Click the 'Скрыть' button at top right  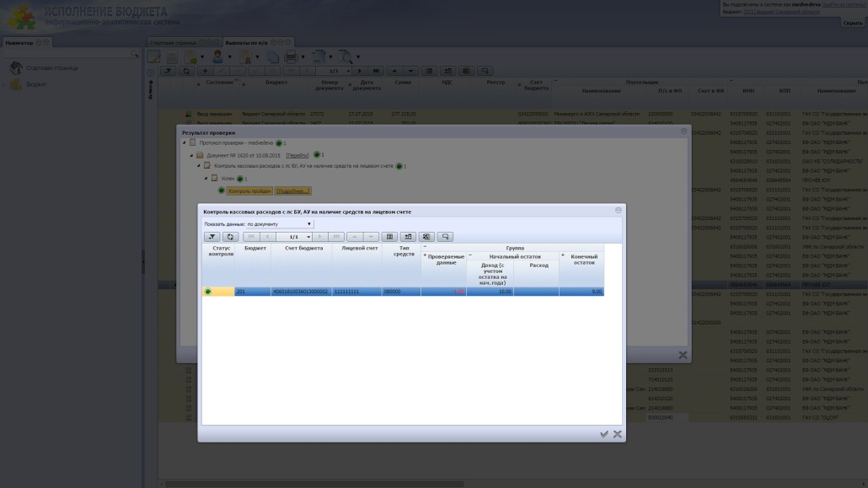coord(853,24)
